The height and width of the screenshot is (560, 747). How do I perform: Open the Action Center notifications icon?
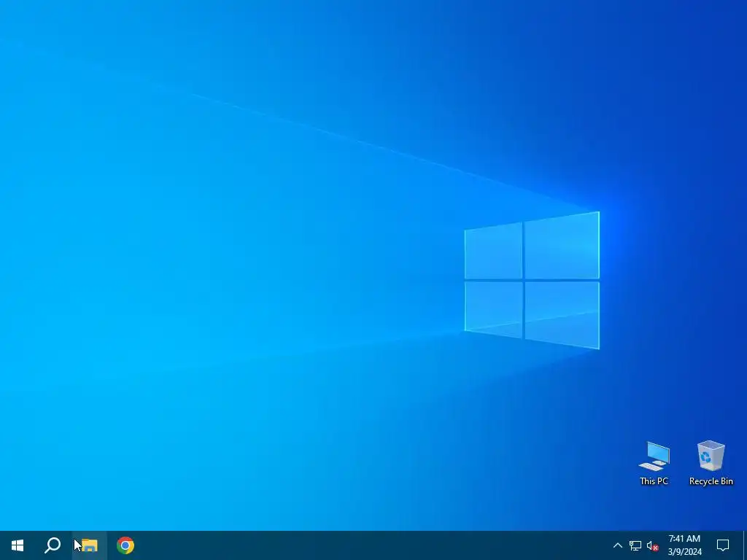723,545
